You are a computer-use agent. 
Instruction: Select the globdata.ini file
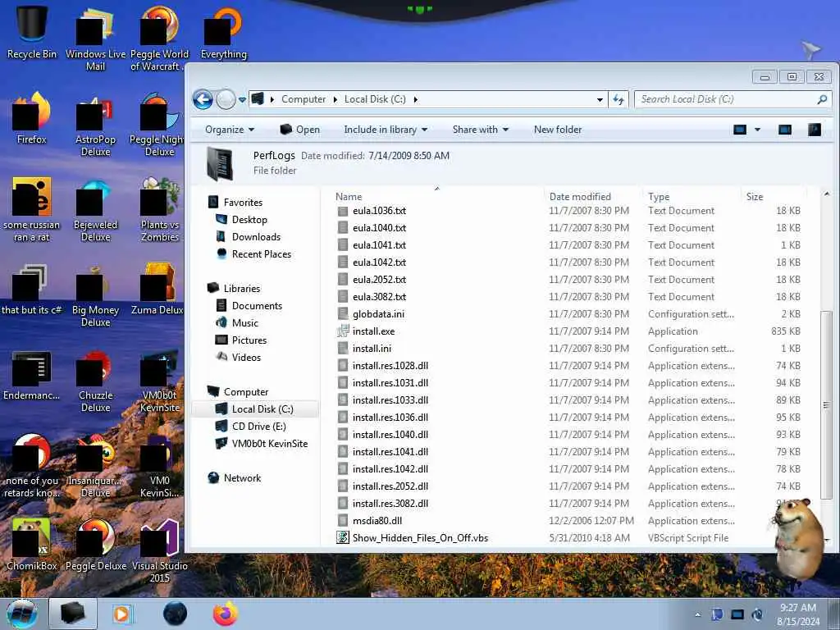click(378, 314)
